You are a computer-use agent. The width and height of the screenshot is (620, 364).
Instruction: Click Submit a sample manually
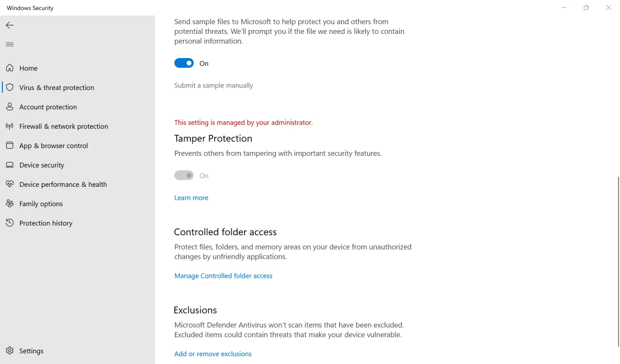point(214,86)
